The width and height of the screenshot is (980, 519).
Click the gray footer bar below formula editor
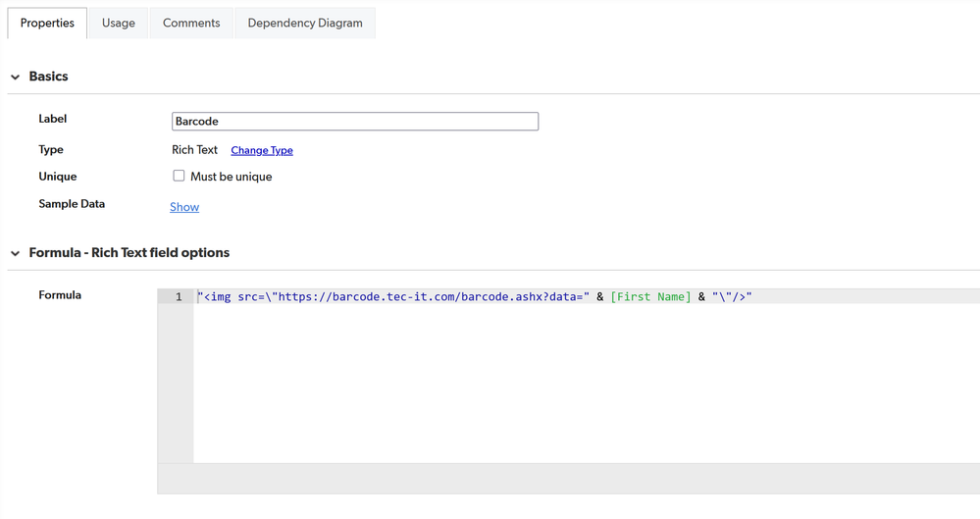point(569,479)
